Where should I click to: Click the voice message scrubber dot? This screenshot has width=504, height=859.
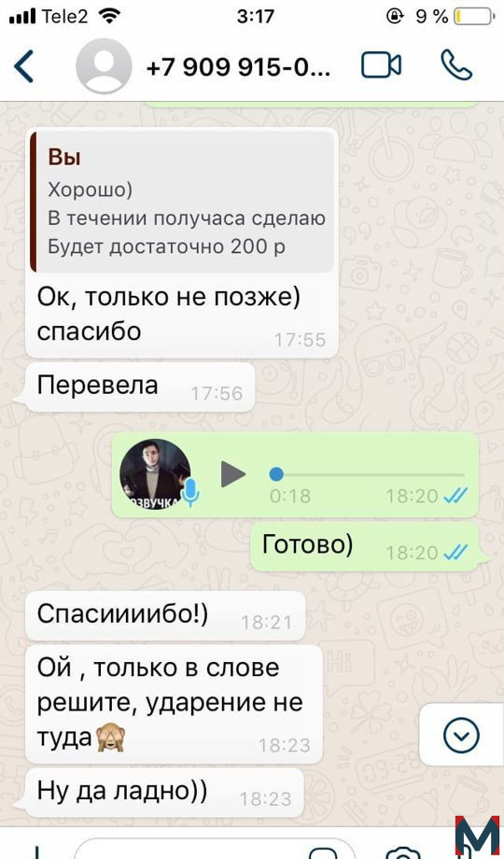pos(276,474)
